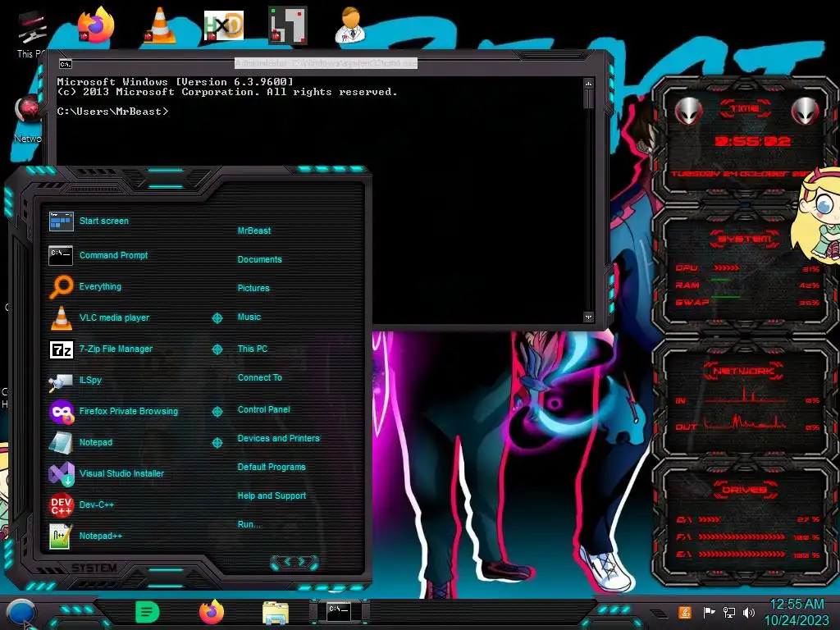This screenshot has height=630, width=840.
Task: Click Action Center flag tray icon
Action: point(710,612)
